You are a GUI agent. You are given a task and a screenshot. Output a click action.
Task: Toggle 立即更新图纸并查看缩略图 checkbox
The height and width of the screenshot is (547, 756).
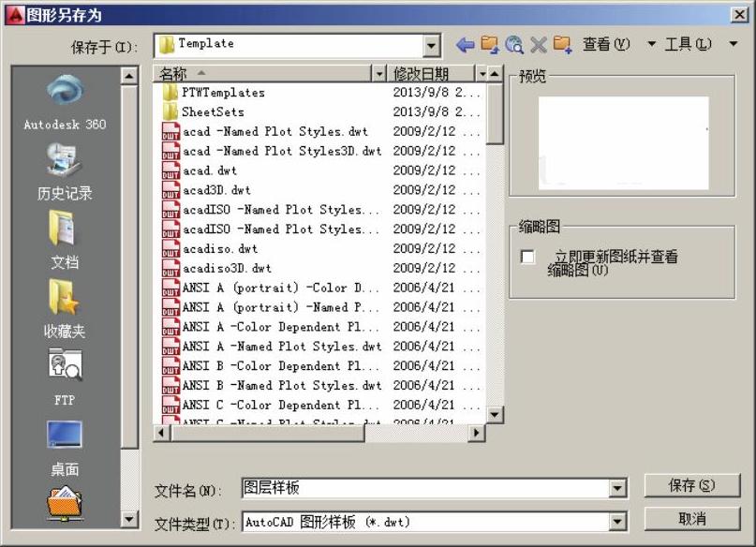point(528,258)
